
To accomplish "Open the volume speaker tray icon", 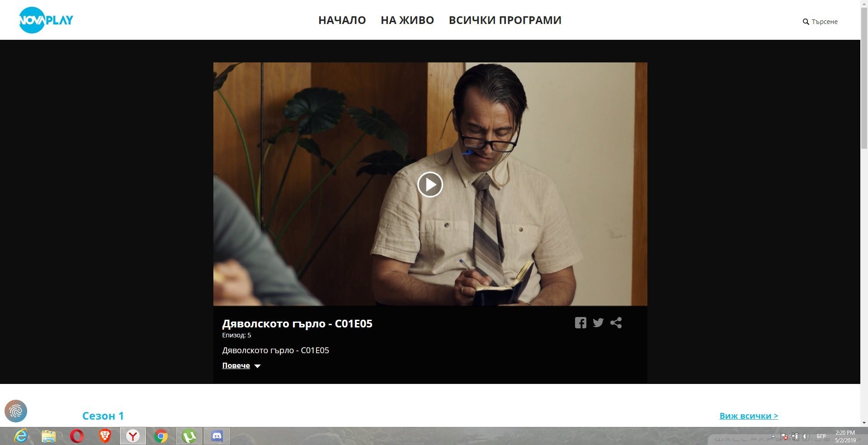I will pos(806,436).
